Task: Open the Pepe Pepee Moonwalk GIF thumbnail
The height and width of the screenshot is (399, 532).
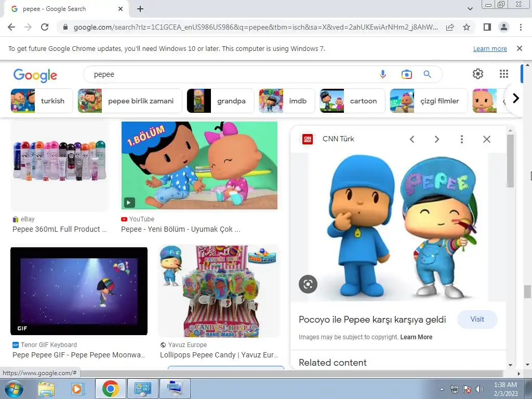Action: point(79,291)
